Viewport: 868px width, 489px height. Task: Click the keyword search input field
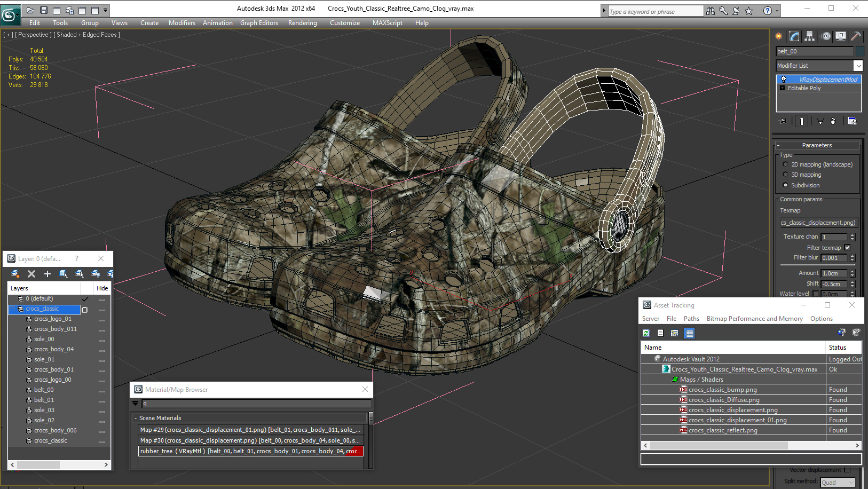click(x=656, y=11)
